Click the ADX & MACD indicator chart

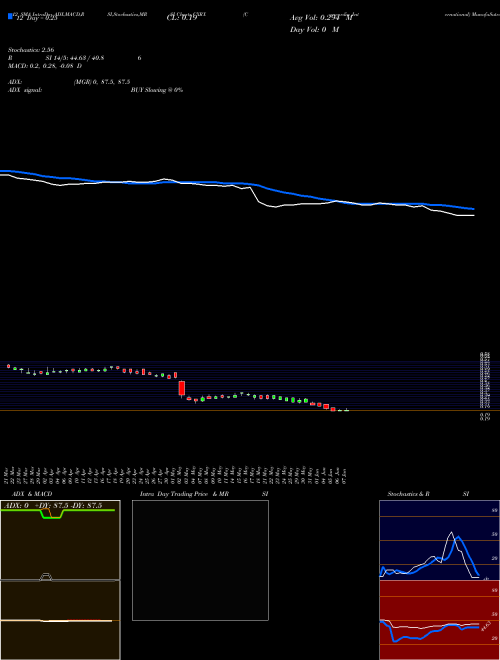(60, 580)
